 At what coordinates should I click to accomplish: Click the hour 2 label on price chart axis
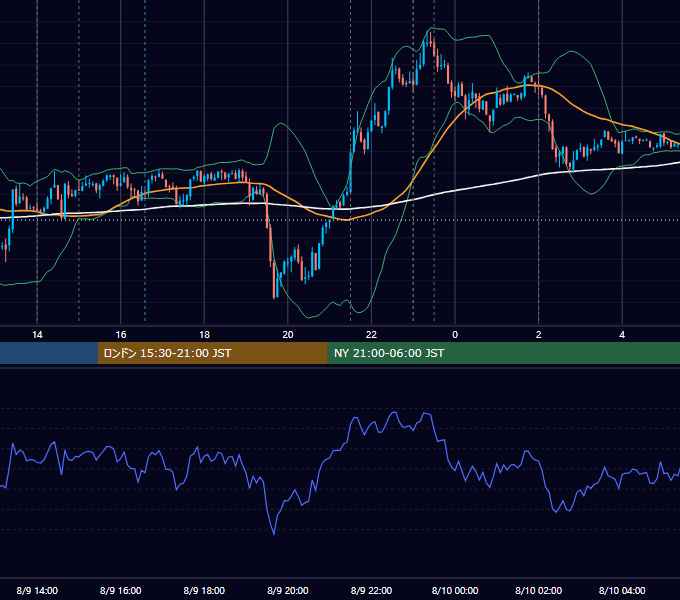[539, 335]
